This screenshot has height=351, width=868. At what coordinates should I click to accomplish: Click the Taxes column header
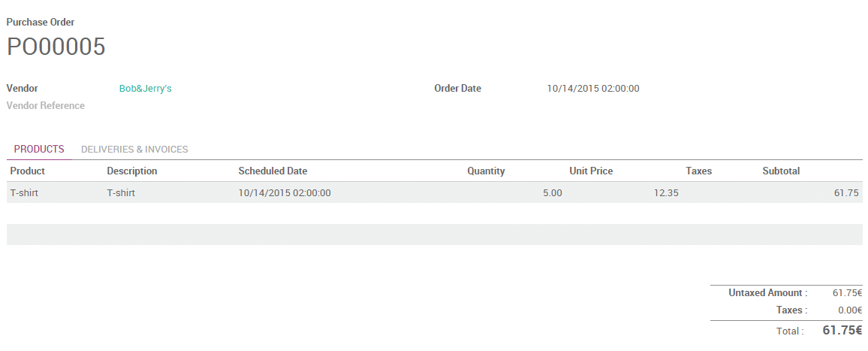(698, 171)
